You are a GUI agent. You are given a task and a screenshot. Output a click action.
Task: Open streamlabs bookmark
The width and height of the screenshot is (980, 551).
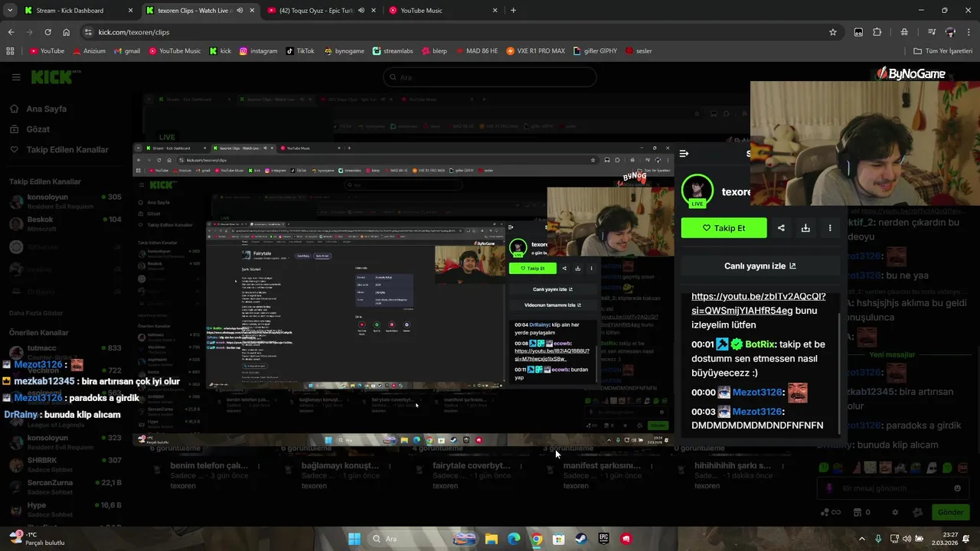pyautogui.click(x=393, y=51)
